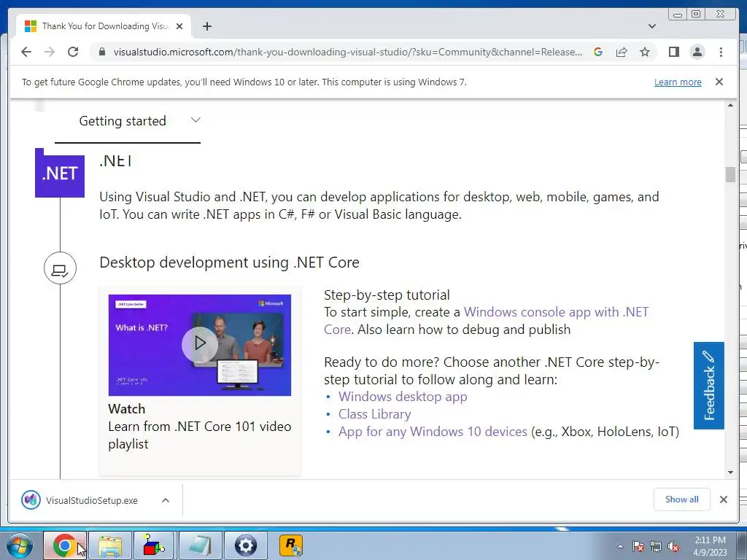Click the scrollbar up arrow
This screenshot has height=560, width=747.
730,105
